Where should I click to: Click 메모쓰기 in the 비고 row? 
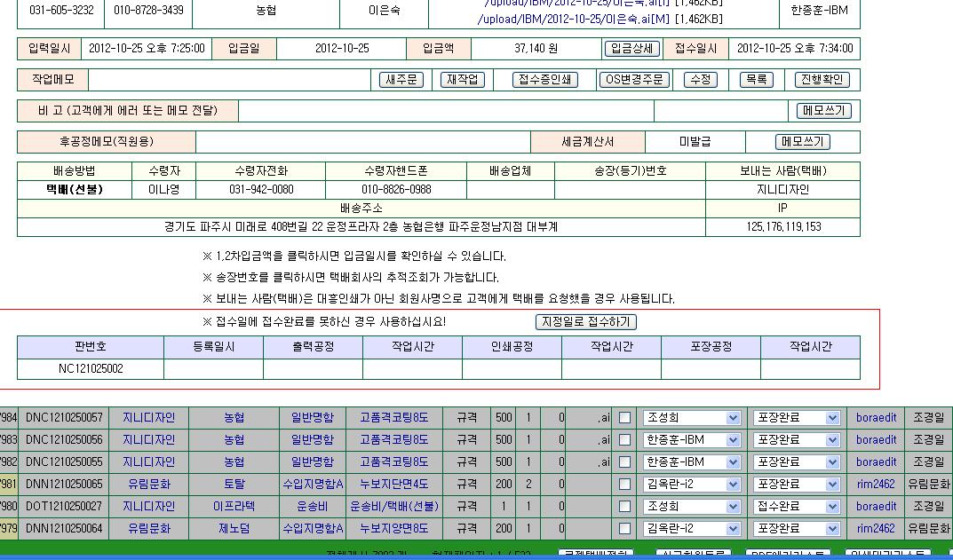click(x=824, y=111)
